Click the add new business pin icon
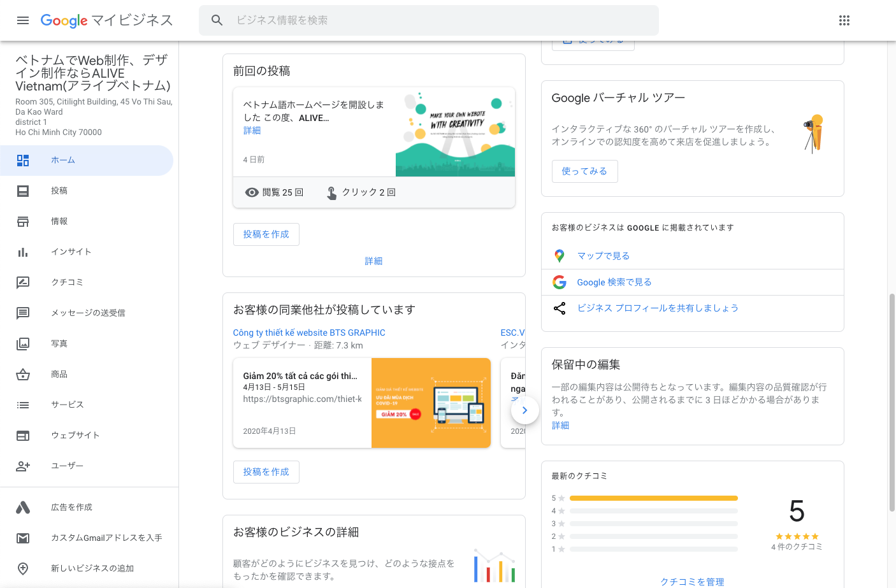The height and width of the screenshot is (588, 896). 23,568
